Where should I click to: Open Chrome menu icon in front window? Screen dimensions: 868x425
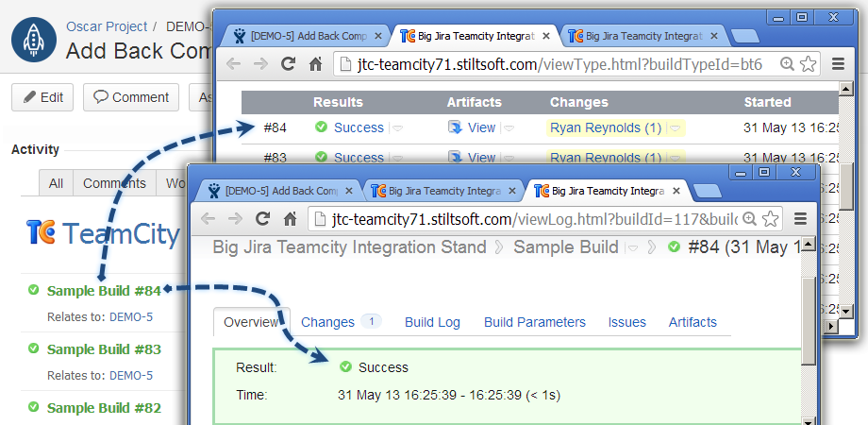(x=800, y=219)
